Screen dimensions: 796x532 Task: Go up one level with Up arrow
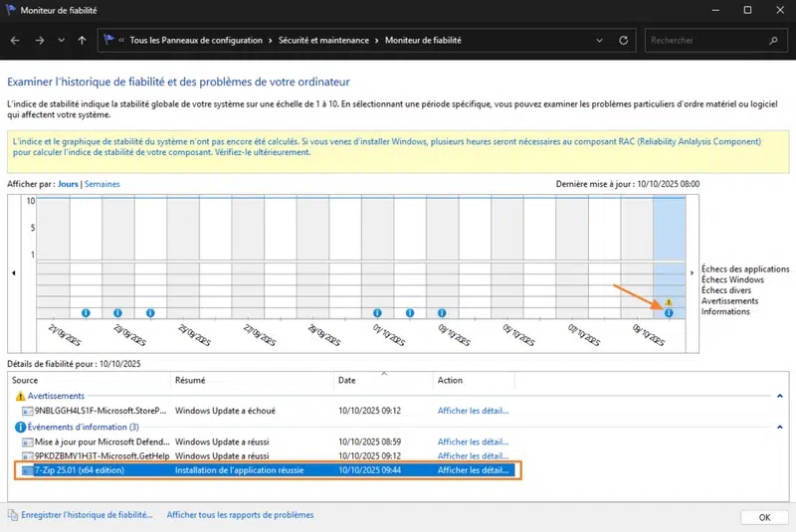tap(81, 41)
